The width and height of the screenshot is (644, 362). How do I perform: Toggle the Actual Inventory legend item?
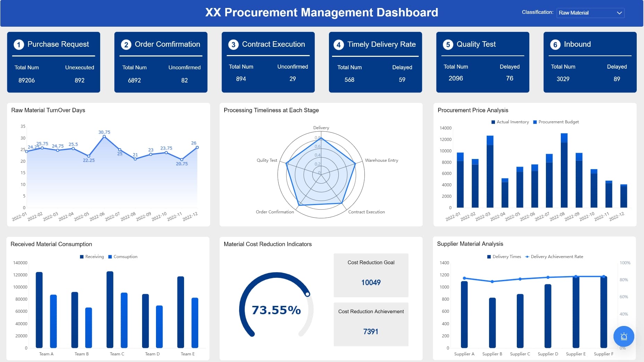510,122
